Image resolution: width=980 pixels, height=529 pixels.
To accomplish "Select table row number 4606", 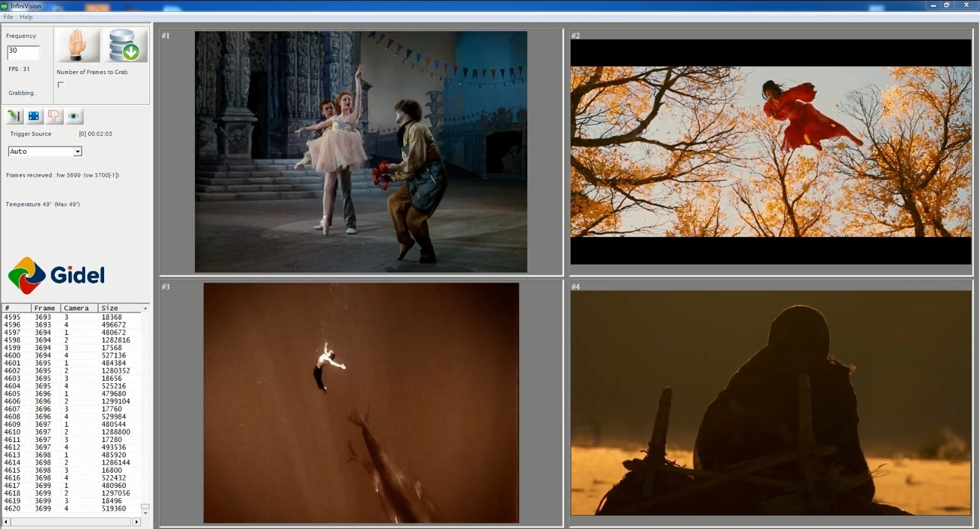I will (72, 402).
